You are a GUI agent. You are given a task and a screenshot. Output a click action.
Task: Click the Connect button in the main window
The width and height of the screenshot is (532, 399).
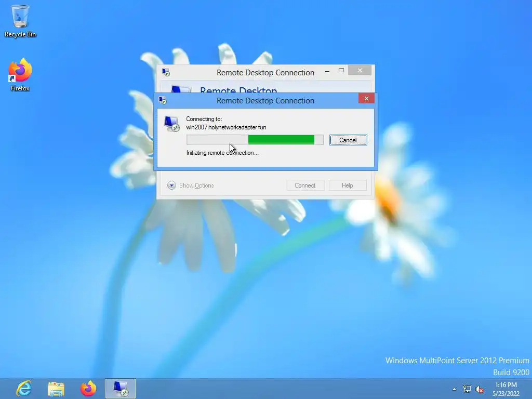305,185
